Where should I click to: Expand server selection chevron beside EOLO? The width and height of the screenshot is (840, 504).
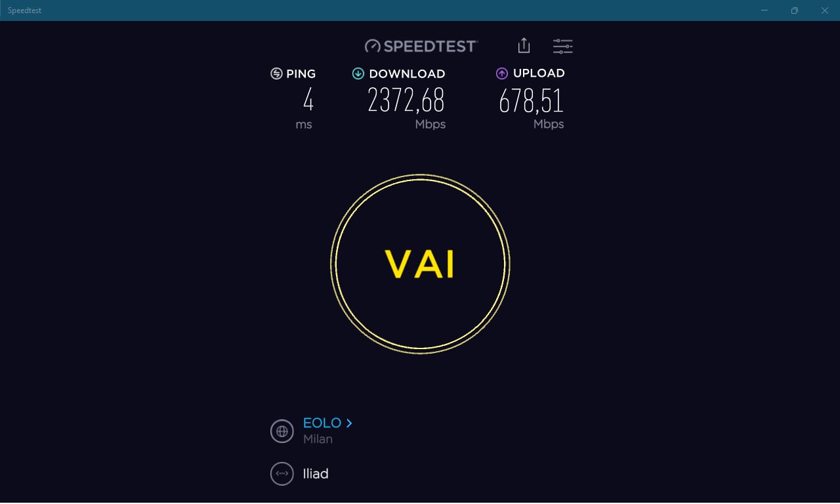(x=349, y=423)
